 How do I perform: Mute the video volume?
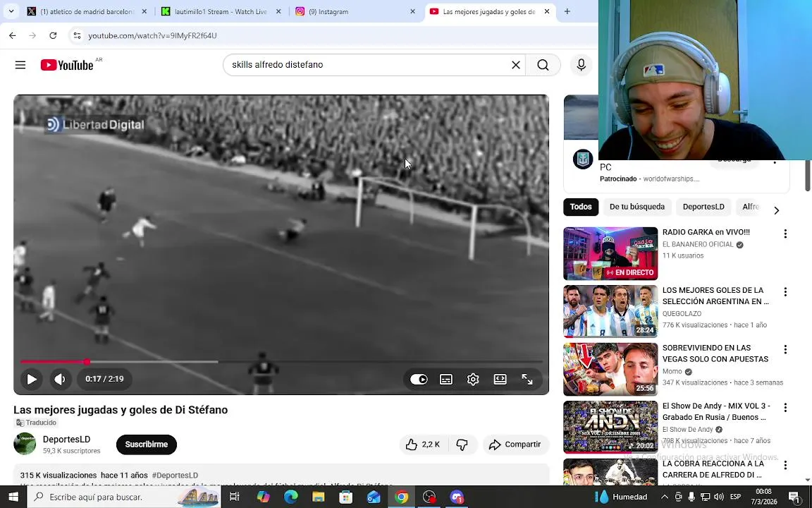pyautogui.click(x=60, y=379)
